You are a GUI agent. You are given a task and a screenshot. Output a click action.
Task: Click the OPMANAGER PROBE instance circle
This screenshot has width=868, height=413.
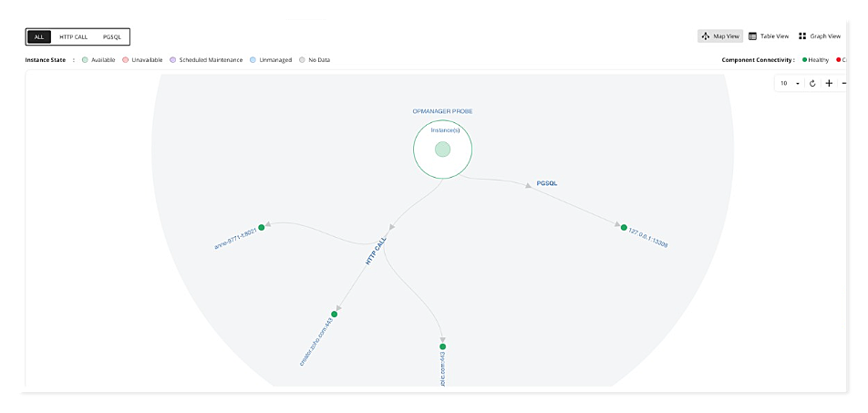pos(442,150)
